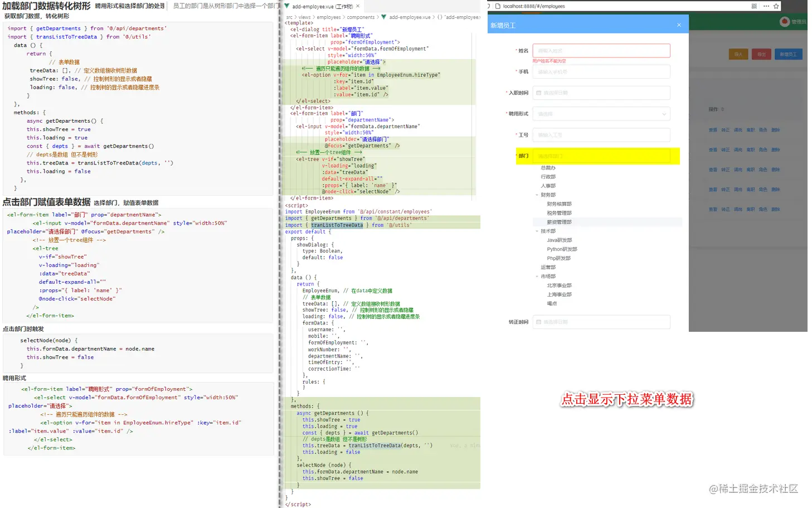Viewport: 812px width, 508px height.
Task: Select 行政部 in the department tree
Action: click(x=548, y=177)
